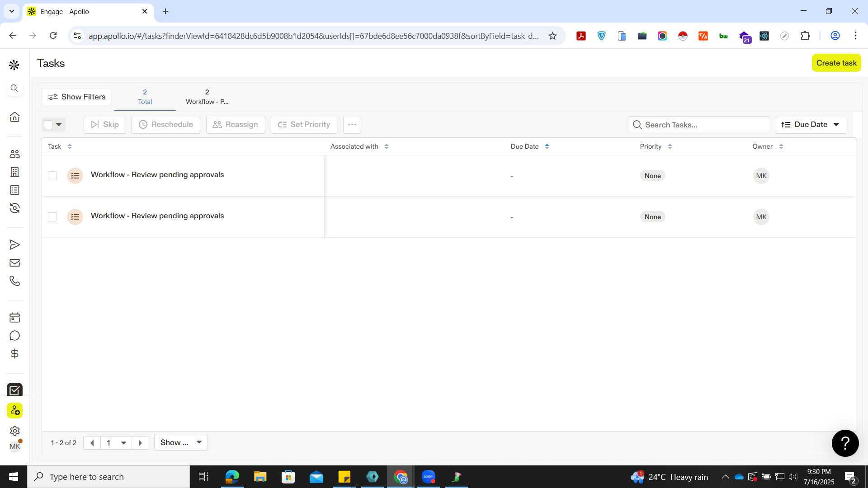Click the yellow invite user icon
Screen dimensions: 868x488
(14, 410)
